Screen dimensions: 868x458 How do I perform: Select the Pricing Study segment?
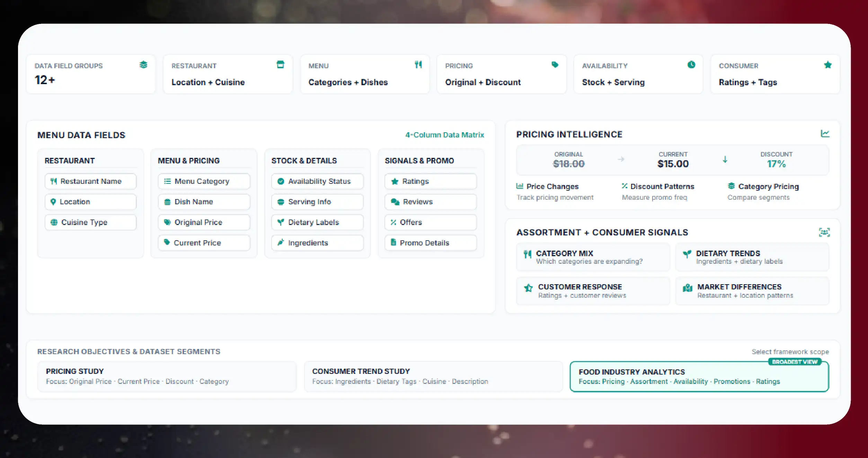pos(167,376)
